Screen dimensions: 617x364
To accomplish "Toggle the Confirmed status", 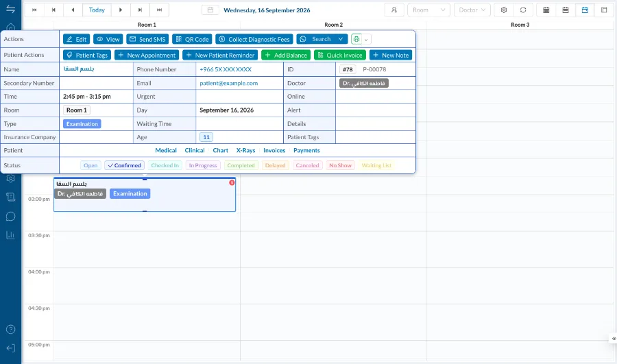I will (x=124, y=165).
